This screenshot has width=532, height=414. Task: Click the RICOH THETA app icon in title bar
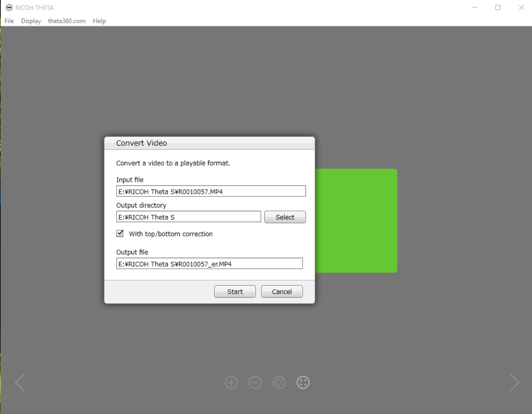point(9,7)
